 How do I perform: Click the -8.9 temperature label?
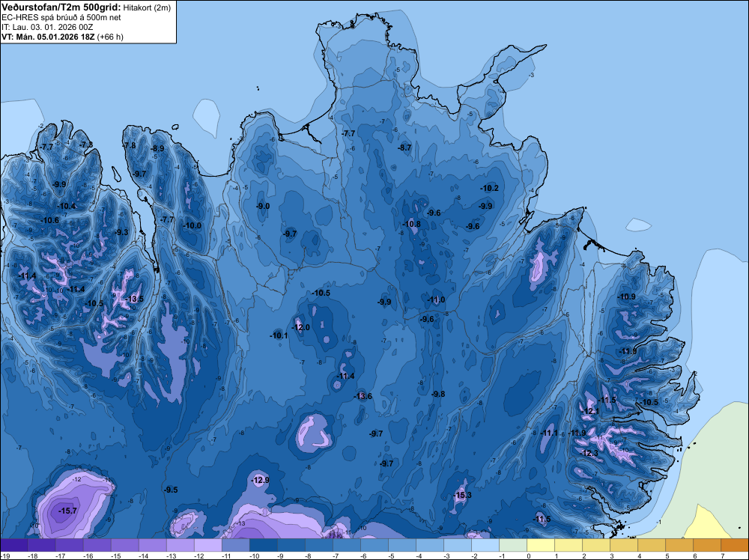[157, 148]
